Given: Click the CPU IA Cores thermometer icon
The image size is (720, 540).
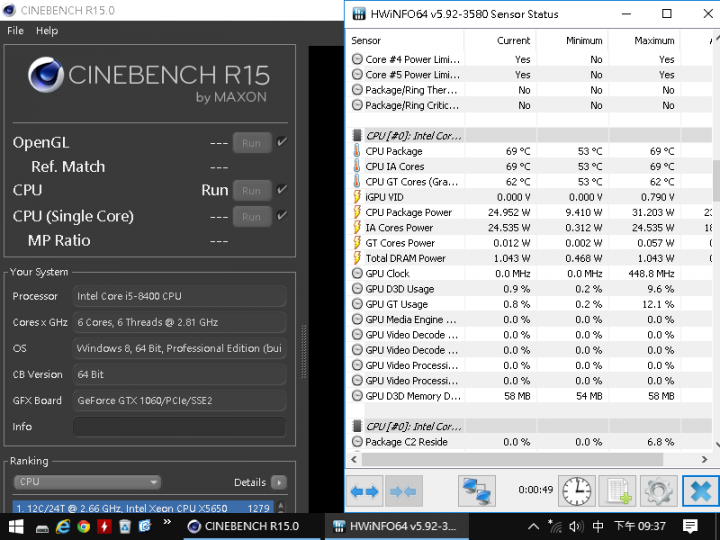Looking at the screenshot, I should tap(357, 166).
